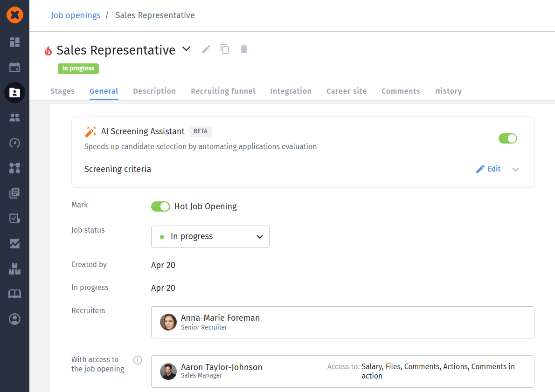Open the Recruiting funnel tab
555x392 pixels.
pos(223,91)
